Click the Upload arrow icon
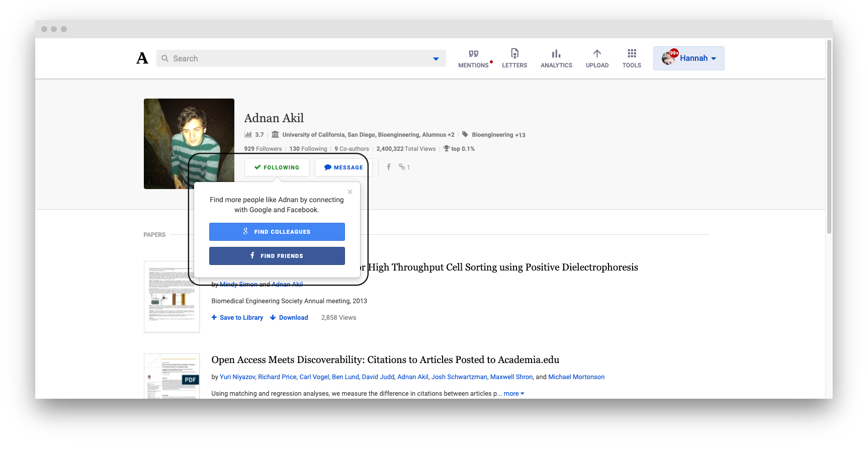 coord(597,53)
